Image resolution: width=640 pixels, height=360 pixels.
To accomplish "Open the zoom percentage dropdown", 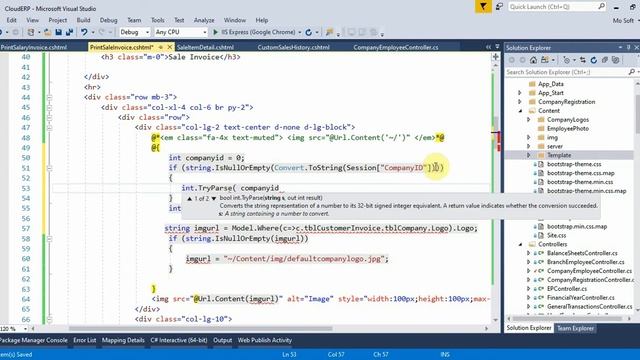I will 25,329.
